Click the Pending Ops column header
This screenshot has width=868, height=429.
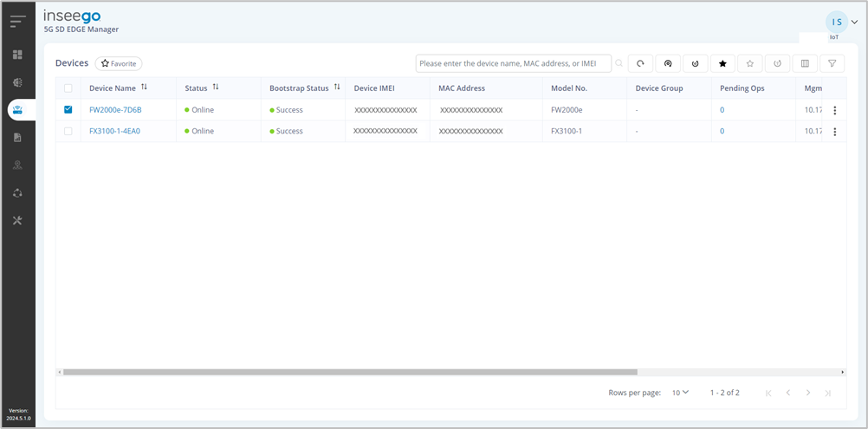click(742, 88)
